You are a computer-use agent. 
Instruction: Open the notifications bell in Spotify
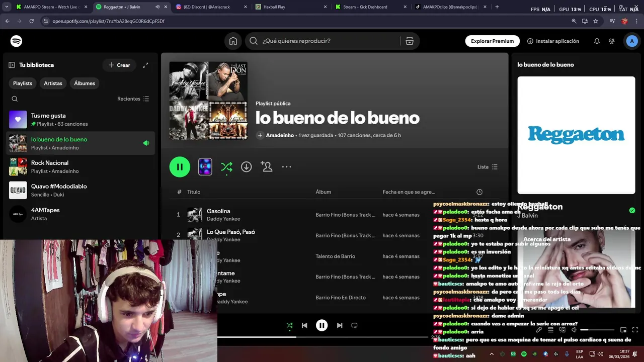click(597, 41)
